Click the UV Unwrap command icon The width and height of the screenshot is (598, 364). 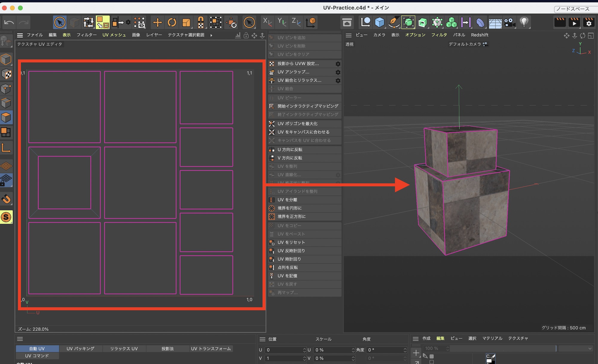point(271,72)
